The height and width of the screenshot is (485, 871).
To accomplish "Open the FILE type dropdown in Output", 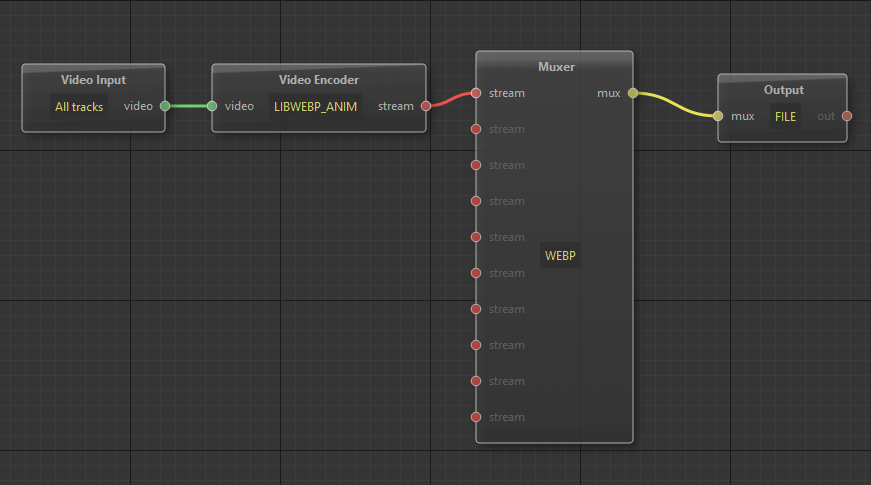I will click(x=786, y=116).
